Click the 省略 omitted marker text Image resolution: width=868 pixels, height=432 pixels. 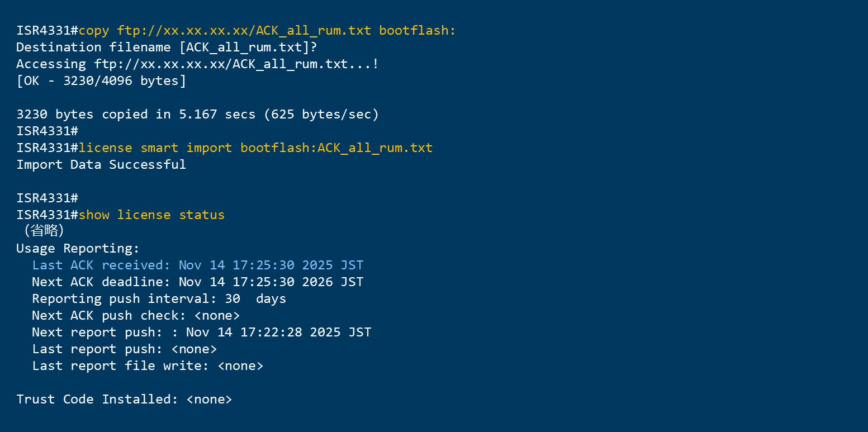(x=44, y=231)
